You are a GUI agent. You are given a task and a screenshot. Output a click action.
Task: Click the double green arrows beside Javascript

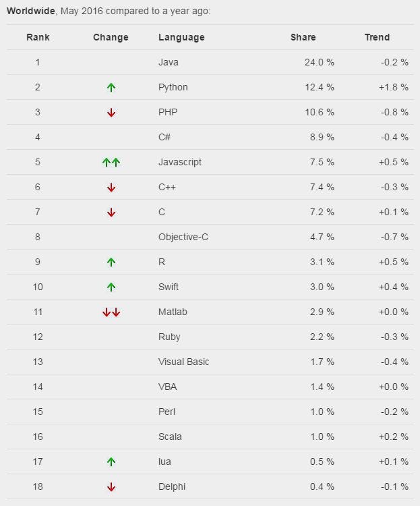click(111, 162)
